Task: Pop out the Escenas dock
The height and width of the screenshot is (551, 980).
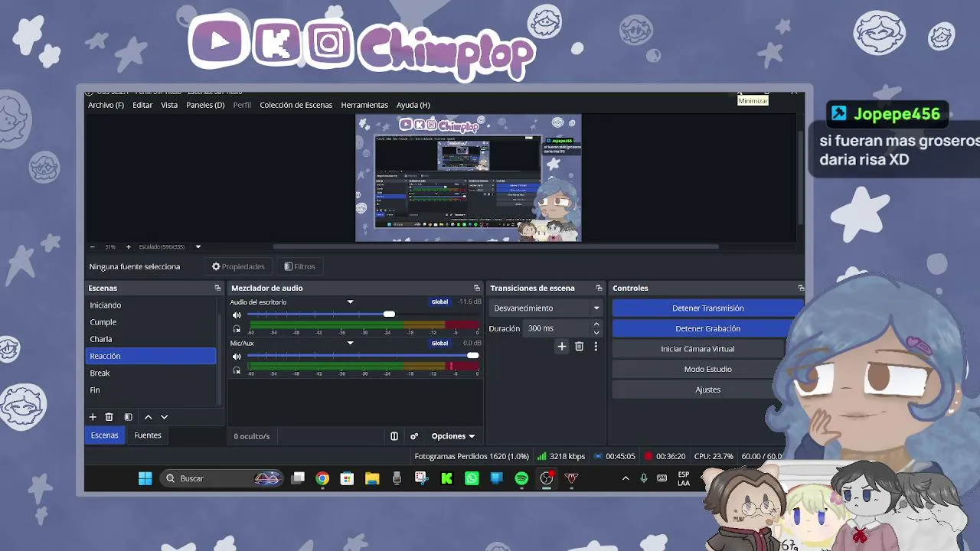Action: [217, 288]
